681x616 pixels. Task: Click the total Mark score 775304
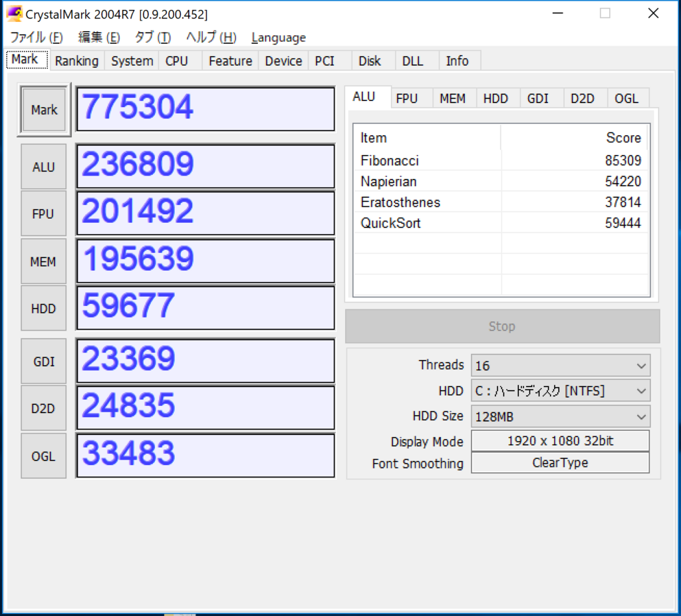pos(205,109)
